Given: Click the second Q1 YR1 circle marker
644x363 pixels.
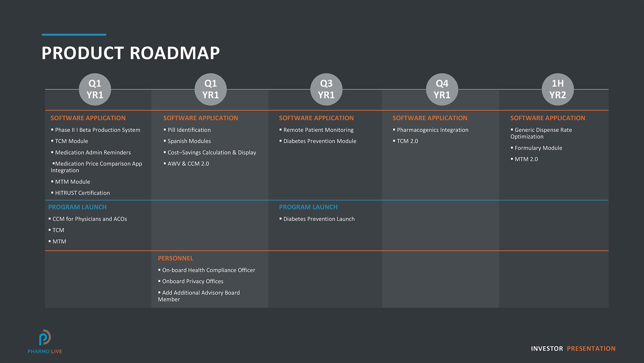Looking at the screenshot, I should click(x=211, y=89).
